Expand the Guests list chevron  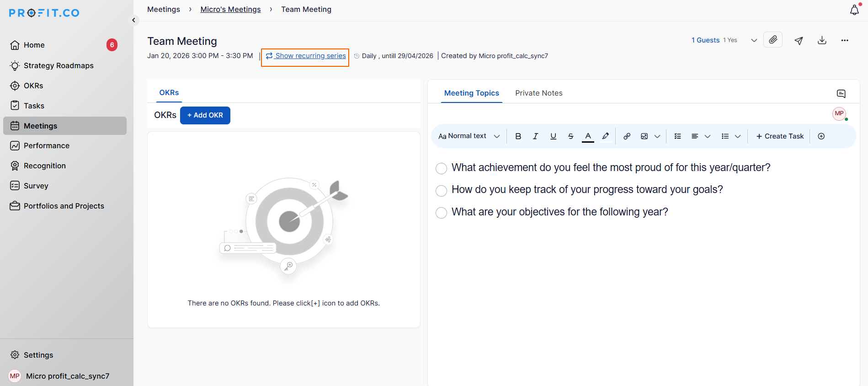(754, 40)
